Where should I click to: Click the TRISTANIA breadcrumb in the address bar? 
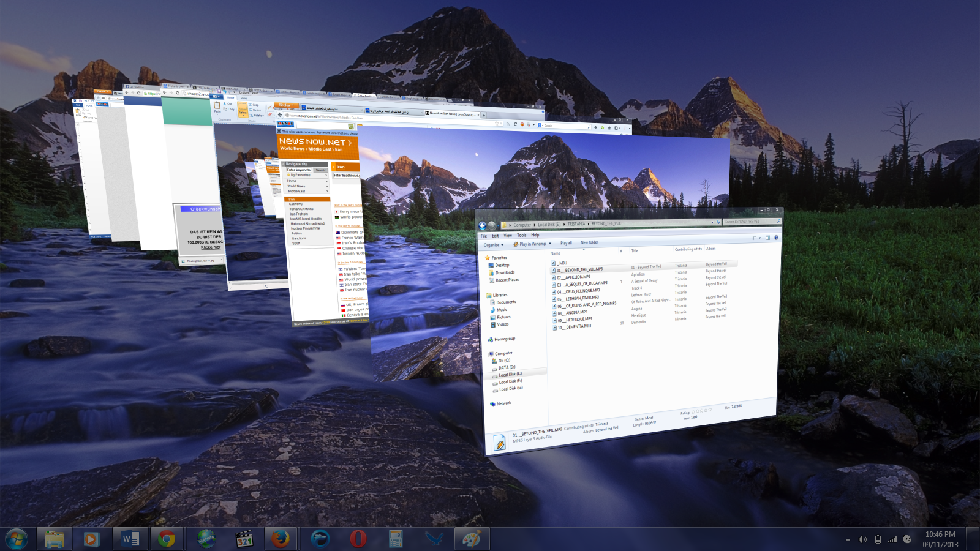[x=576, y=224]
